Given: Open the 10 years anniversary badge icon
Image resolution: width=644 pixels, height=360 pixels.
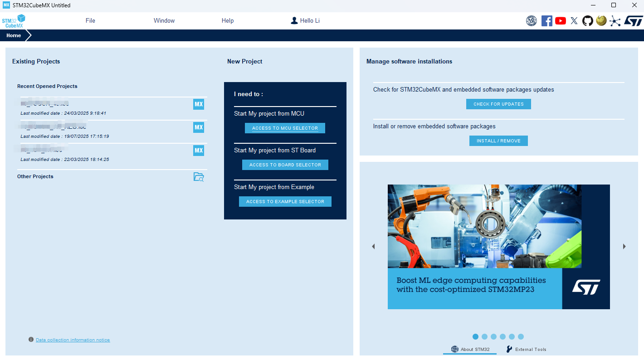Looking at the screenshot, I should (532, 20).
